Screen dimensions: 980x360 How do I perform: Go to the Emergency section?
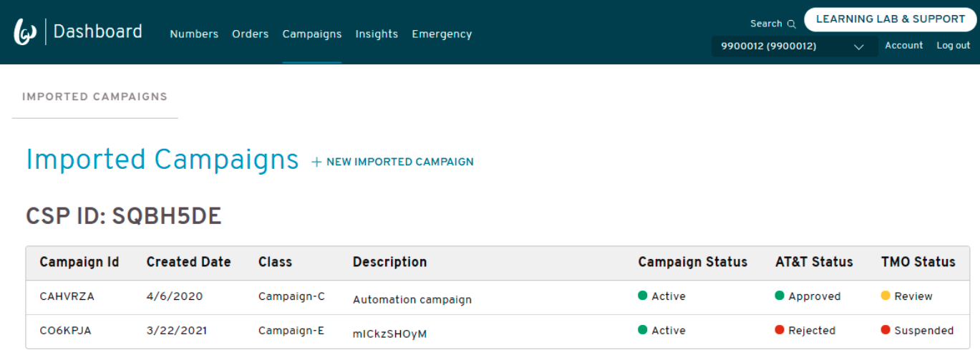point(442,34)
